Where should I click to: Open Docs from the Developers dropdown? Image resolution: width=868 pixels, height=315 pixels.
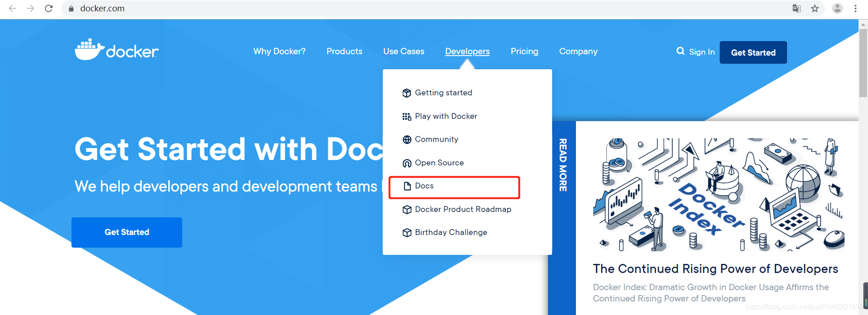click(x=424, y=186)
